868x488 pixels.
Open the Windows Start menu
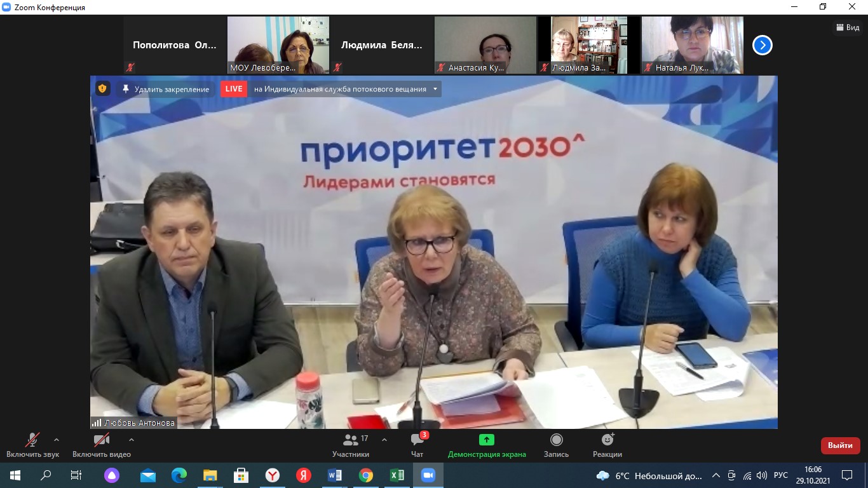[x=15, y=475]
